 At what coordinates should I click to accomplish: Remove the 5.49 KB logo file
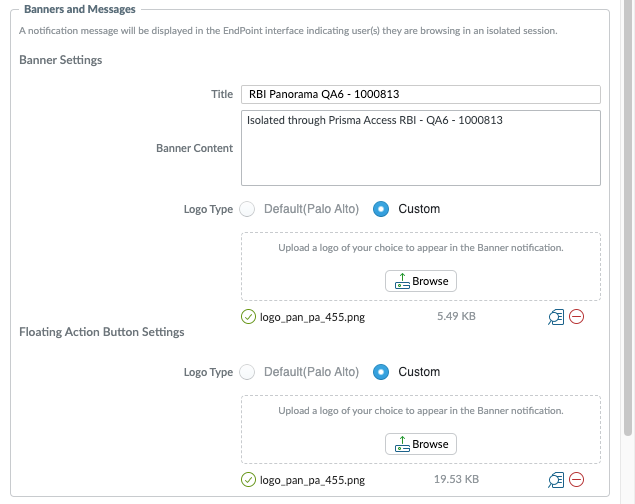577,317
